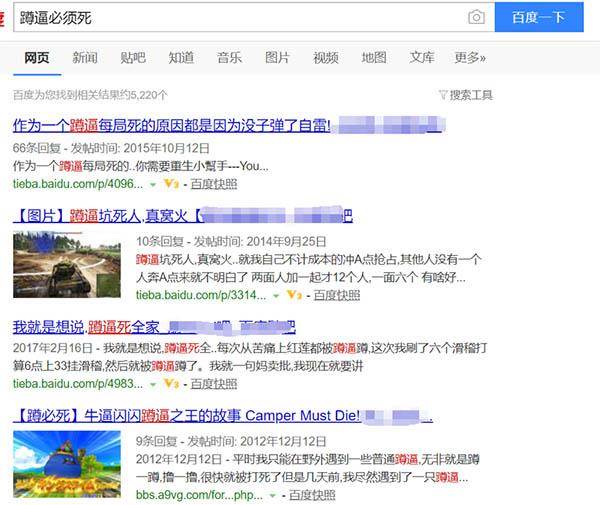Viewport: 600px width, 505px height.
Task: Click the V3 badge on the first result
Action: click(171, 184)
